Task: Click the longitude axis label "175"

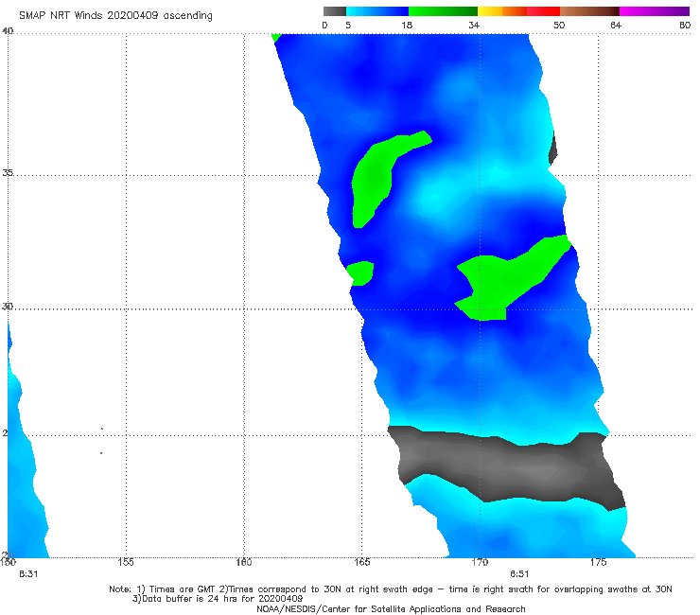Action: [598, 562]
